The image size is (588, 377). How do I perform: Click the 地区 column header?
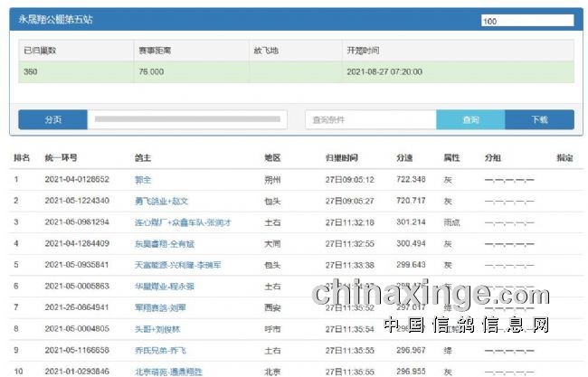coord(272,157)
